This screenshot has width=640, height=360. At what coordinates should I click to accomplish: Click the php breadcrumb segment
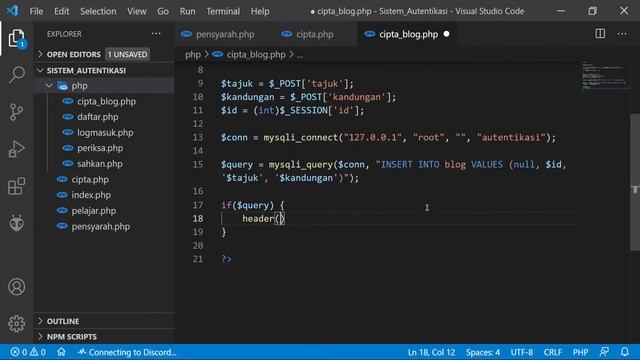point(193,54)
